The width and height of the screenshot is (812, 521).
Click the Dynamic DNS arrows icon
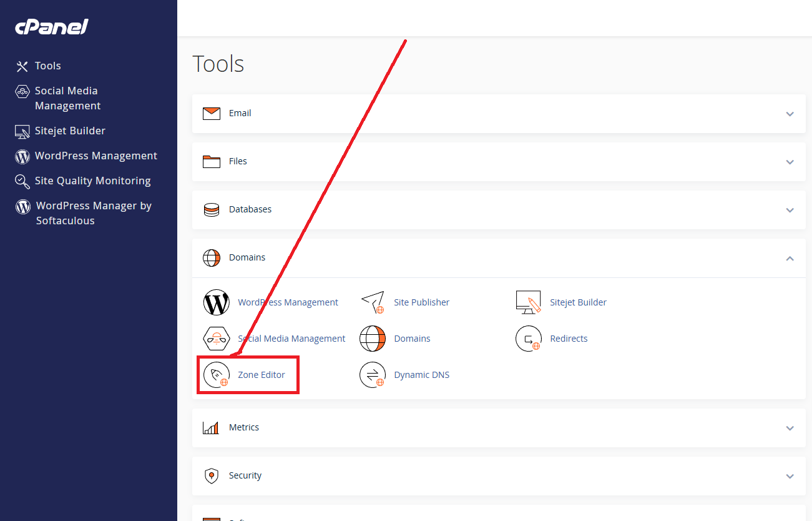(x=373, y=375)
